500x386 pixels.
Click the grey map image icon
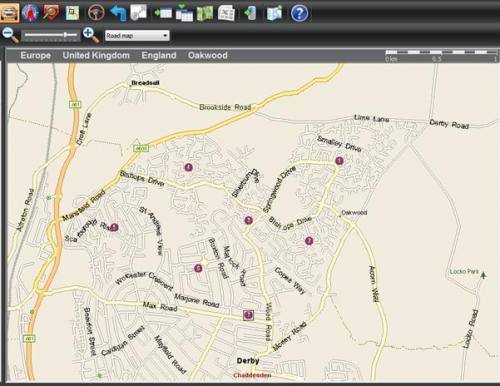click(138, 13)
